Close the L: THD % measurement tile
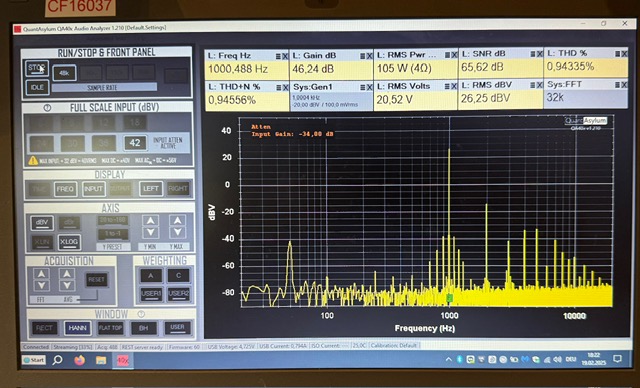 point(624,54)
